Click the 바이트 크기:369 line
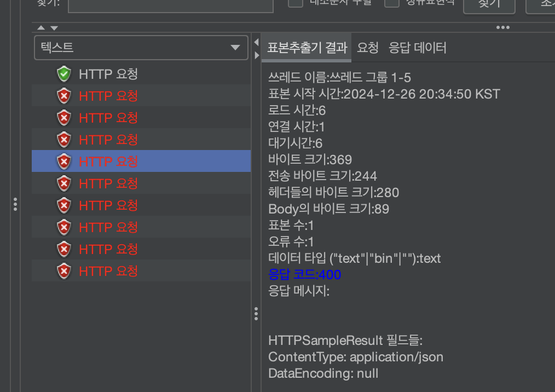Viewport: 555px width, 392px height. click(310, 159)
